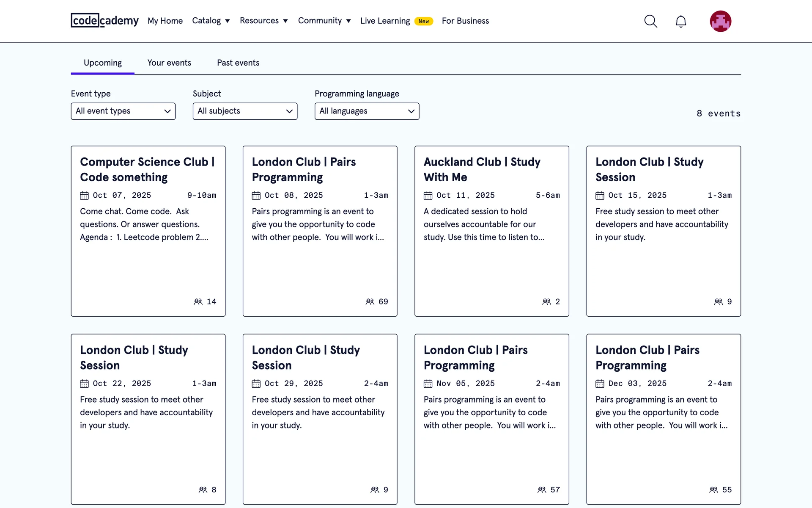Expand the Event type dropdown
This screenshot has height=508, width=812.
[123, 111]
